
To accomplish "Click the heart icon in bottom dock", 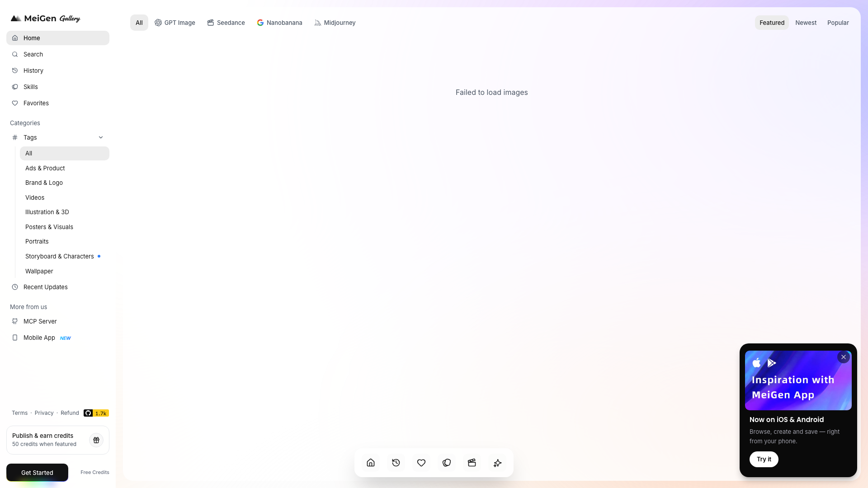I will 421,463.
